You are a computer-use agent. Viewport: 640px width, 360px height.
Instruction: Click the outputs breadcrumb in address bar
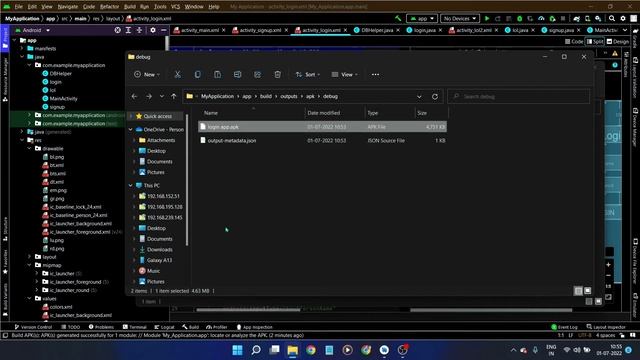(289, 96)
